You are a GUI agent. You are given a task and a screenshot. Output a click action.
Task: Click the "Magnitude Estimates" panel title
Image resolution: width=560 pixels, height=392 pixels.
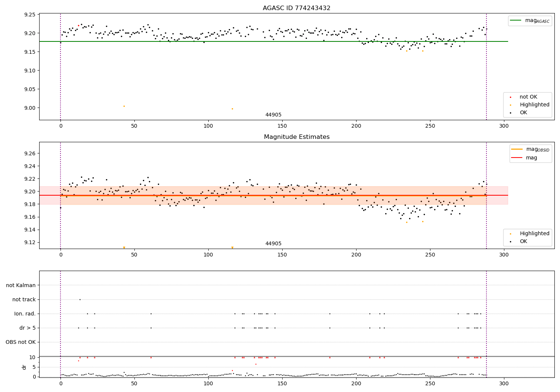pos(296,137)
